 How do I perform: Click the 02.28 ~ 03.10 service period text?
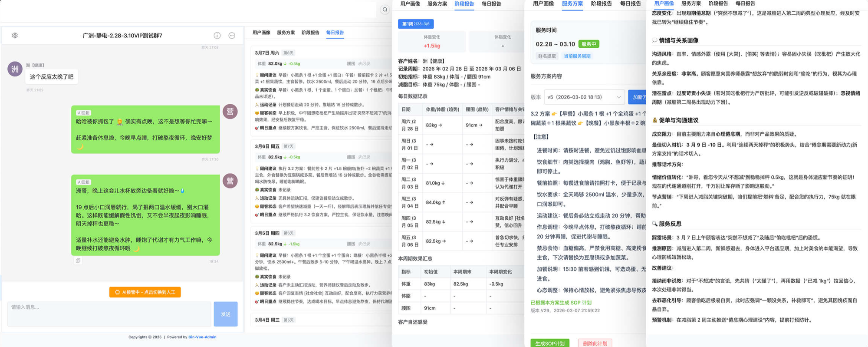pos(555,44)
